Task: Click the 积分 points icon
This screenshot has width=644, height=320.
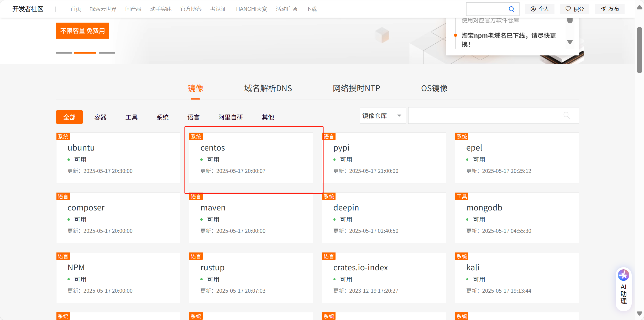Action: tap(568, 9)
